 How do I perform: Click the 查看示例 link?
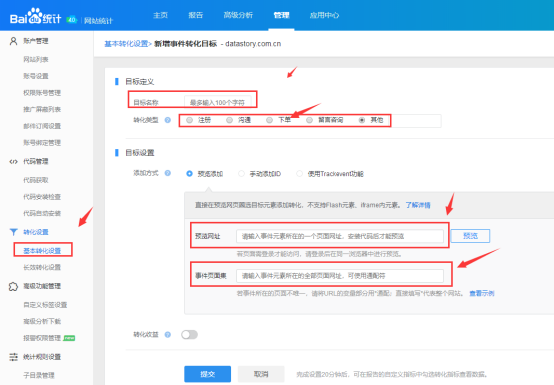coord(482,293)
